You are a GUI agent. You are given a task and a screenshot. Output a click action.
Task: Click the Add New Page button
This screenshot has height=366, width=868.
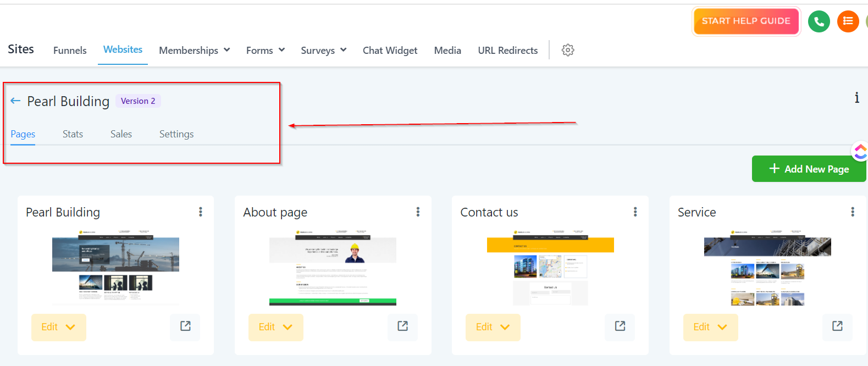808,169
